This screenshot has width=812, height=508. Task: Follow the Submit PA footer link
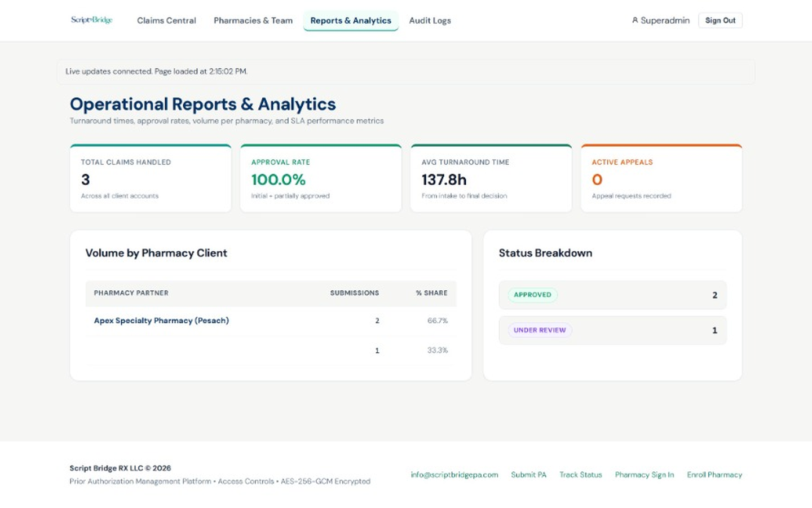pyautogui.click(x=528, y=475)
